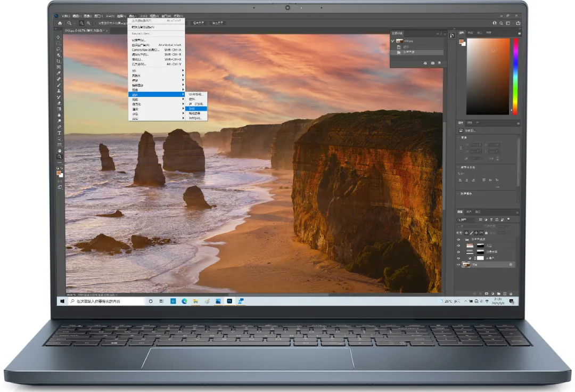Screen dimensions: 575x392
Task: Click the Home icon in options bar
Action: click(x=60, y=23)
